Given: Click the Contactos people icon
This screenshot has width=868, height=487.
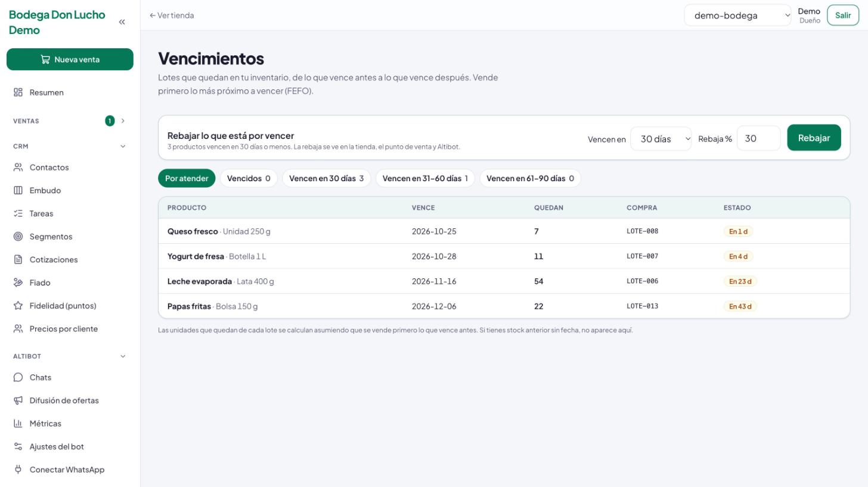Looking at the screenshot, I should click(x=18, y=167).
